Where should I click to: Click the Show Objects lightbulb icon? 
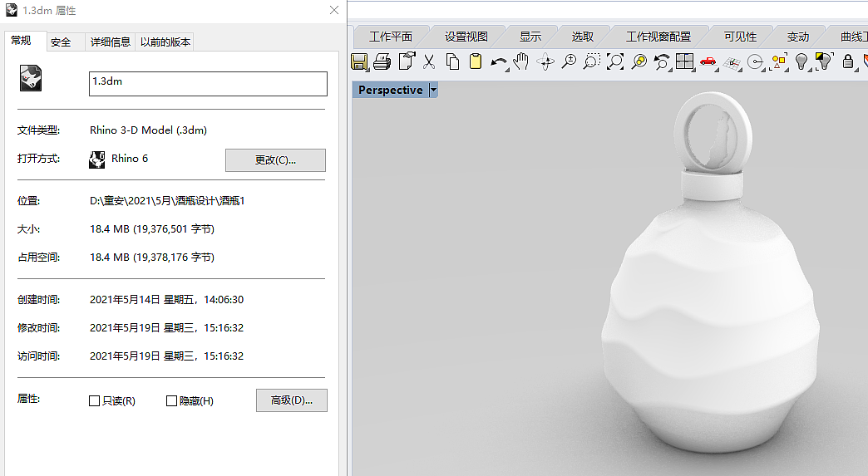[x=824, y=61]
